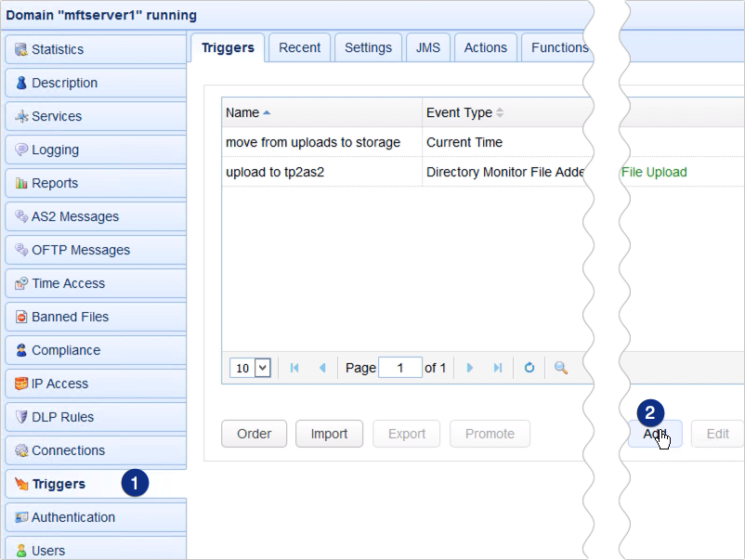Go to previous page using the arrow icon

click(x=322, y=368)
